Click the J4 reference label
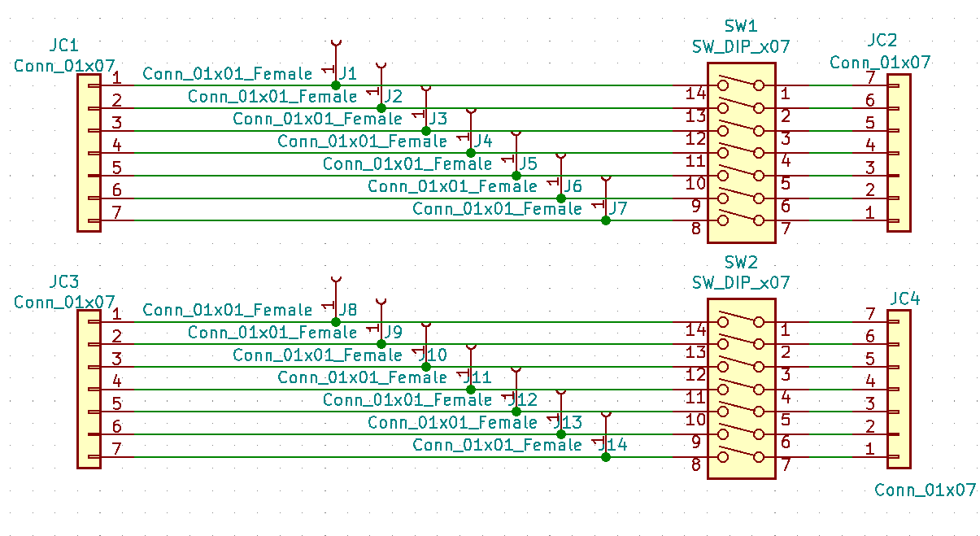Image resolution: width=980 pixels, height=536 pixels. (483, 141)
